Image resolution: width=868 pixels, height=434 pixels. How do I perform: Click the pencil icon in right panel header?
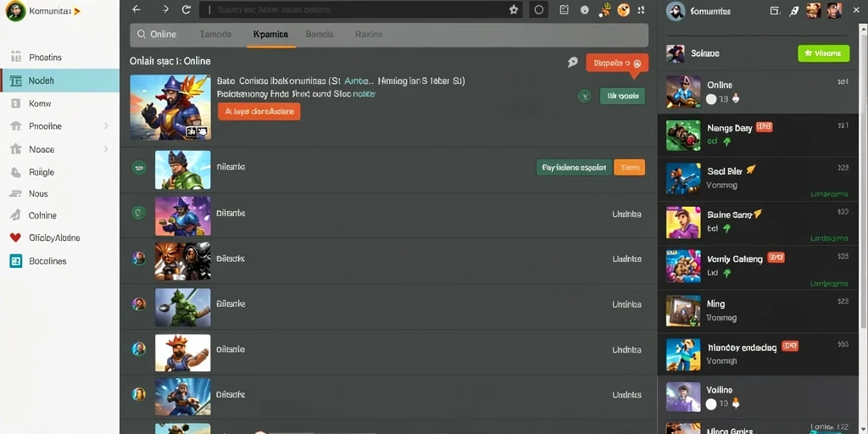[793, 10]
